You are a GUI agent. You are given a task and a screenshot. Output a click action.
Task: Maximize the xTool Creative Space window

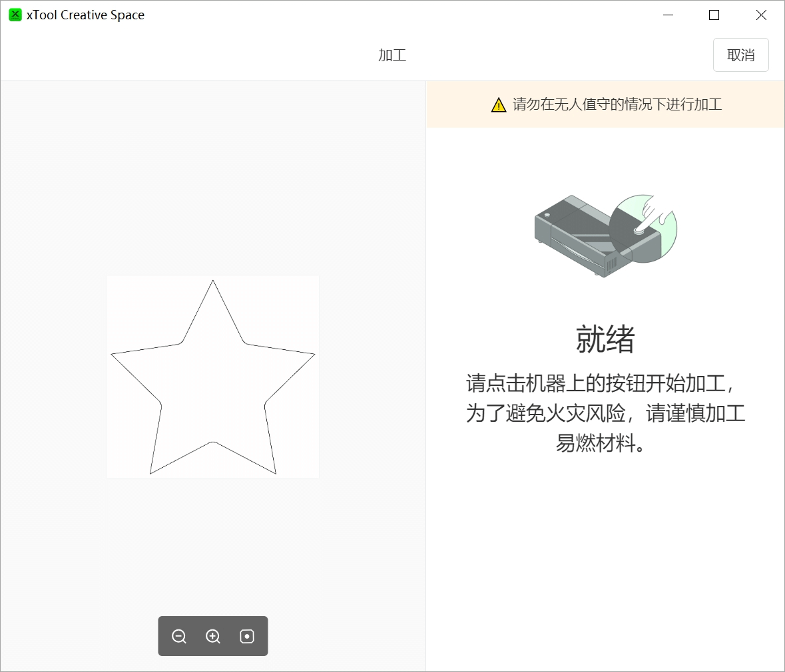714,15
